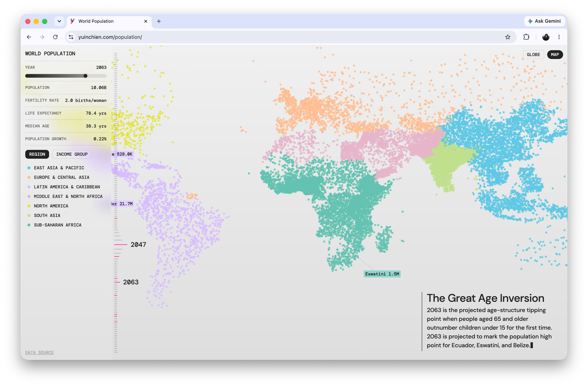
Task: Toggle coloring by REGION
Action: [37, 154]
